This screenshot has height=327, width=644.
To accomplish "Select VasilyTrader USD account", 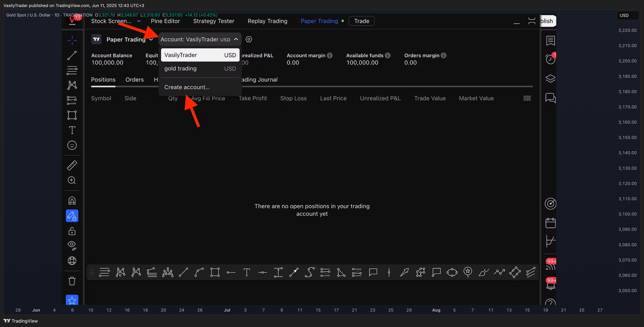I will [200, 55].
